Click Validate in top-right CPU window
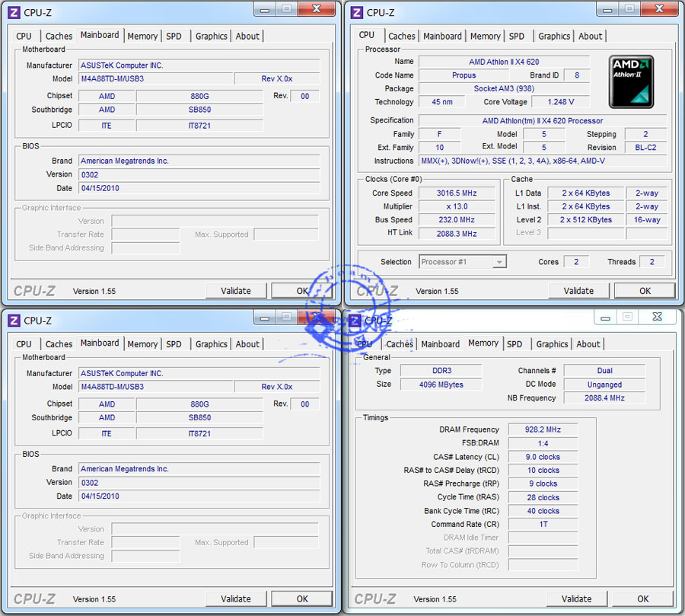This screenshot has height=616, width=685. pos(578,291)
